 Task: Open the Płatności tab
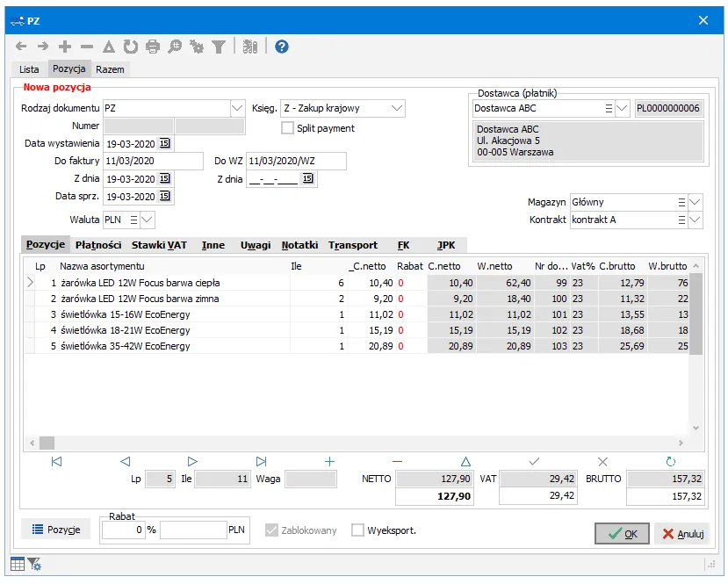click(x=98, y=245)
